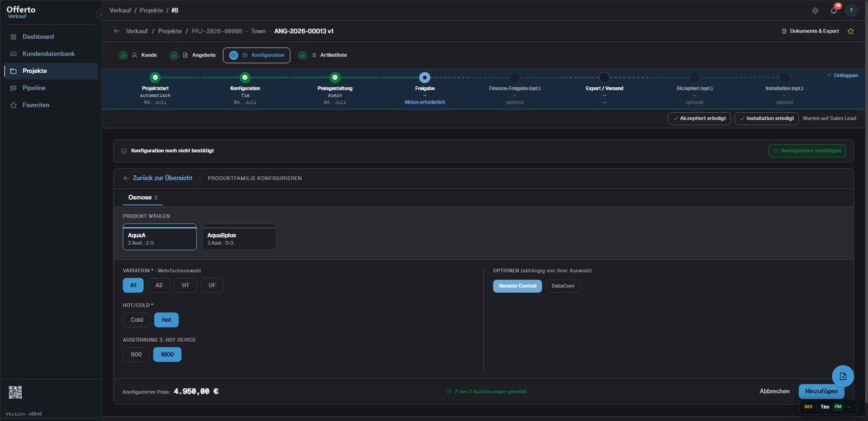868x421 pixels.
Task: Switch to Konfiguration step tab
Action: (257, 55)
